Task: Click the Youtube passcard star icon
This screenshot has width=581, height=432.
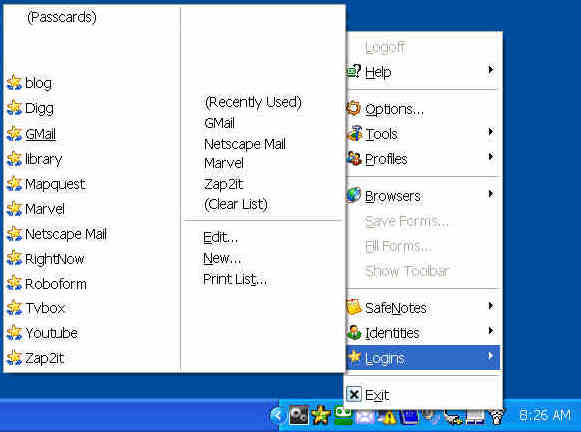Action: (x=14, y=333)
